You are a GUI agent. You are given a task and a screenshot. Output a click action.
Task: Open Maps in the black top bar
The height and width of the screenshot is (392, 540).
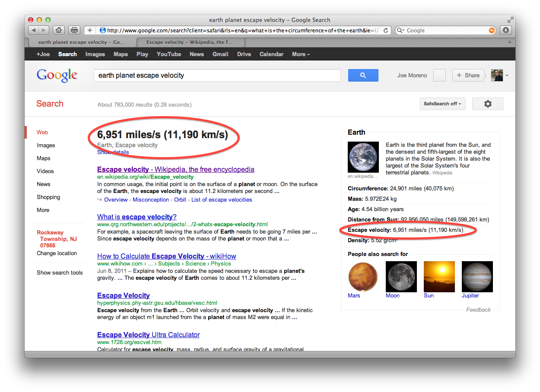click(121, 54)
